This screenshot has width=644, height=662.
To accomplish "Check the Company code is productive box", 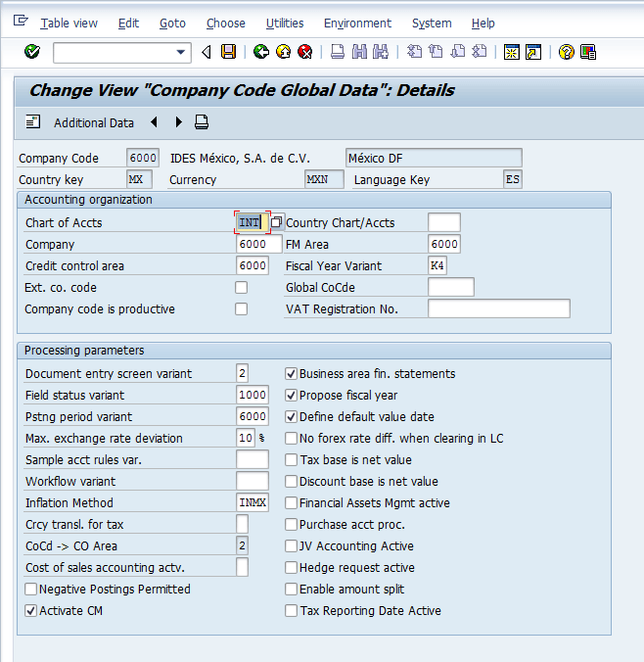I will (242, 309).
